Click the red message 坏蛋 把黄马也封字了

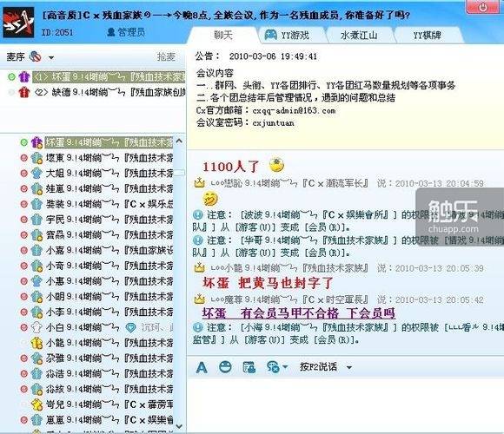tap(268, 283)
